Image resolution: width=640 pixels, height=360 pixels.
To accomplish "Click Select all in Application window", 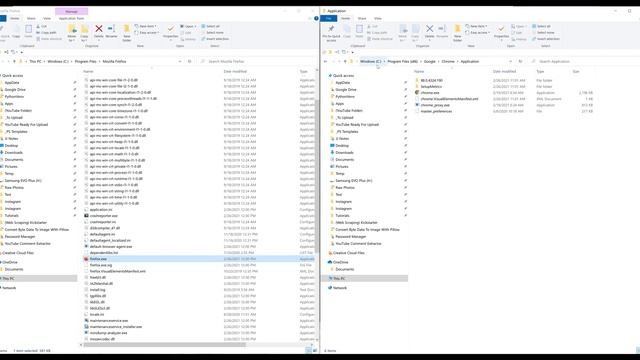I will point(541,26).
